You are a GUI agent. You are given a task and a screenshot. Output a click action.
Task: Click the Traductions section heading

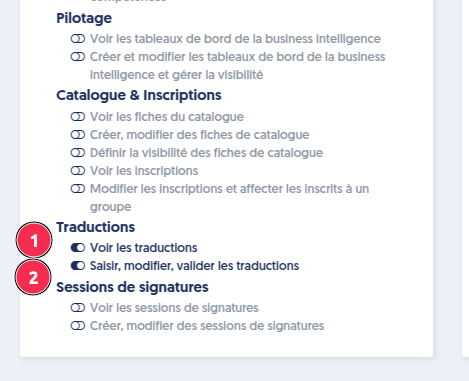96,227
